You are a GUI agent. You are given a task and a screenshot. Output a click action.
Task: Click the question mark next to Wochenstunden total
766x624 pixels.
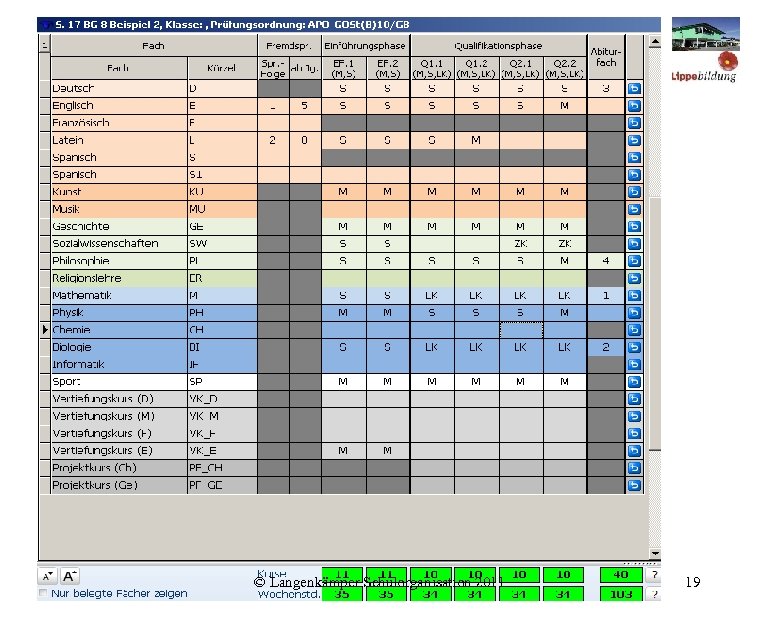click(x=655, y=594)
